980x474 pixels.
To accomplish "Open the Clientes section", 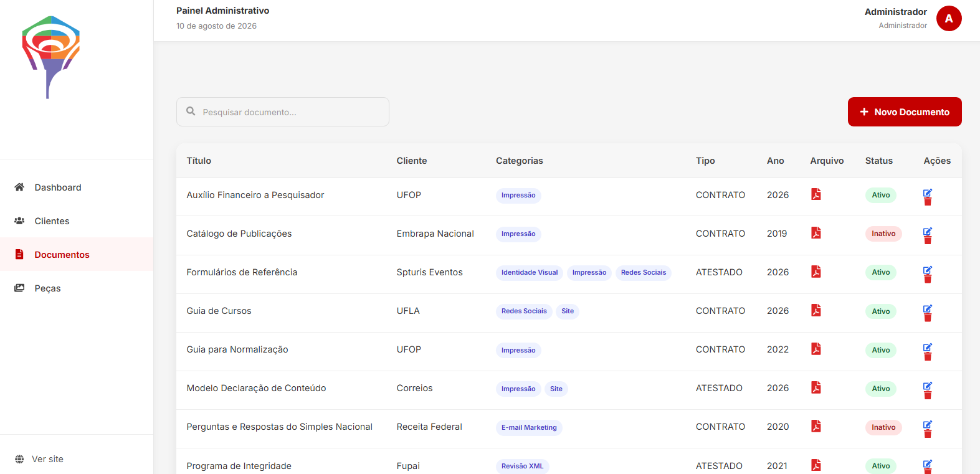I will (77, 221).
